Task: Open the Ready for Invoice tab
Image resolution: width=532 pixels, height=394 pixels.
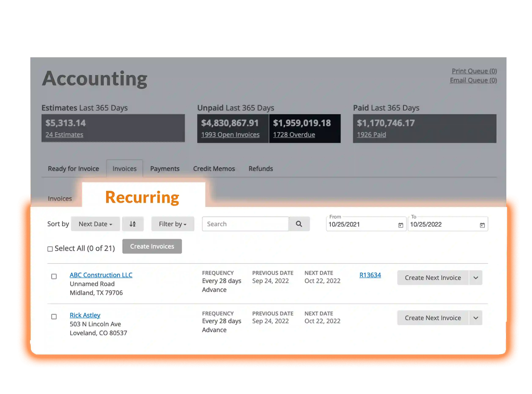Action: (x=73, y=169)
